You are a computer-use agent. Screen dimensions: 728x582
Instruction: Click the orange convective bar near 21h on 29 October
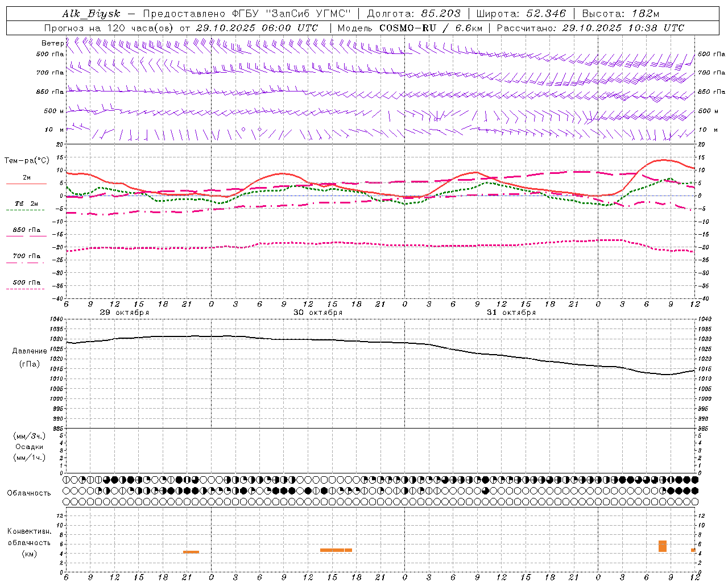click(191, 552)
